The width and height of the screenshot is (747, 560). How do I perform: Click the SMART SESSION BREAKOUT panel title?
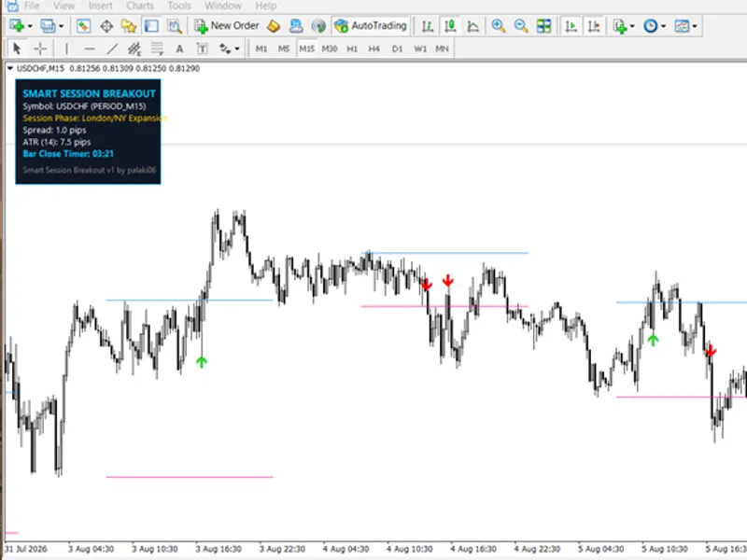[89, 94]
